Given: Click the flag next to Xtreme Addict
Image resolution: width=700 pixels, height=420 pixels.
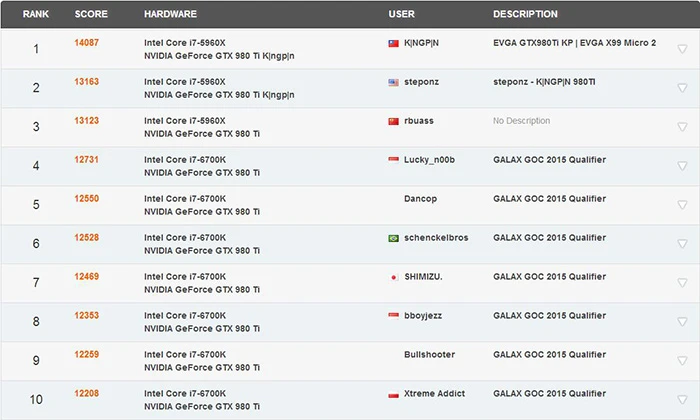Looking at the screenshot, I should pyautogui.click(x=393, y=394).
